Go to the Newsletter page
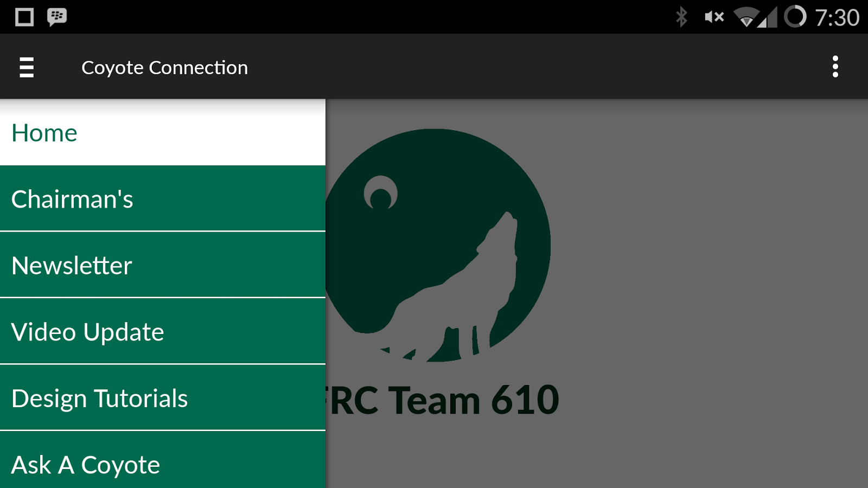 (x=163, y=265)
